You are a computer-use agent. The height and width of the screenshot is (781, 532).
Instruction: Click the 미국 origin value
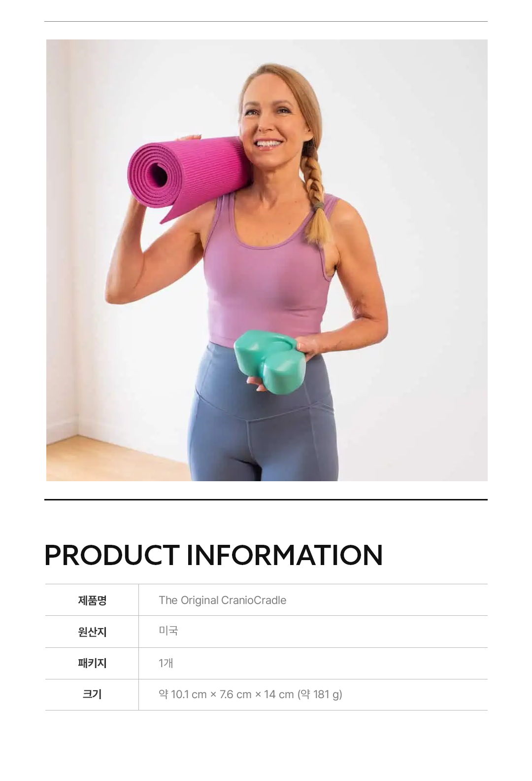tap(168, 631)
